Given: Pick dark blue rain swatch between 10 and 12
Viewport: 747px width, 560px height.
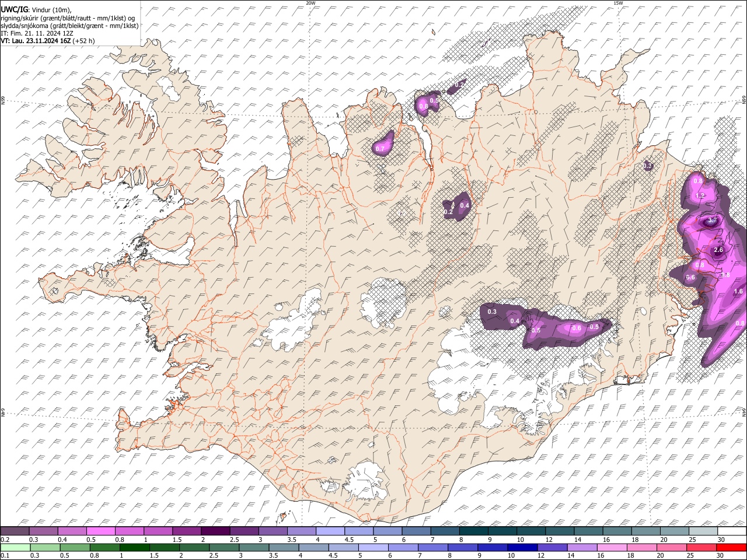Looking at the screenshot, I should (x=521, y=547).
